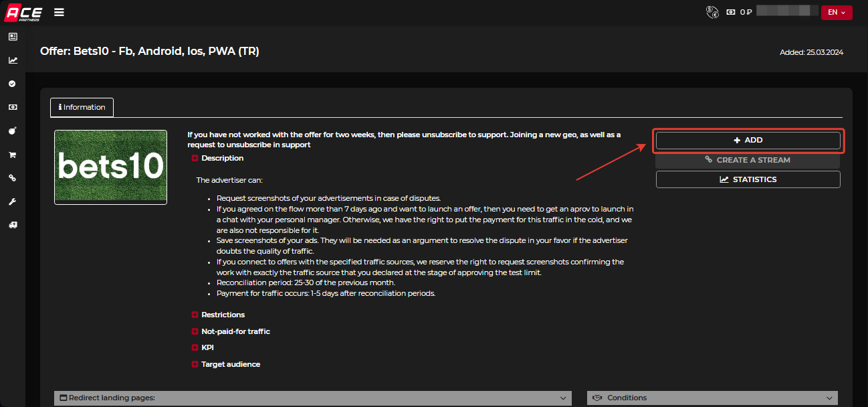Click the bets10 offer thumbnail
This screenshot has height=407, width=868.
coord(110,167)
